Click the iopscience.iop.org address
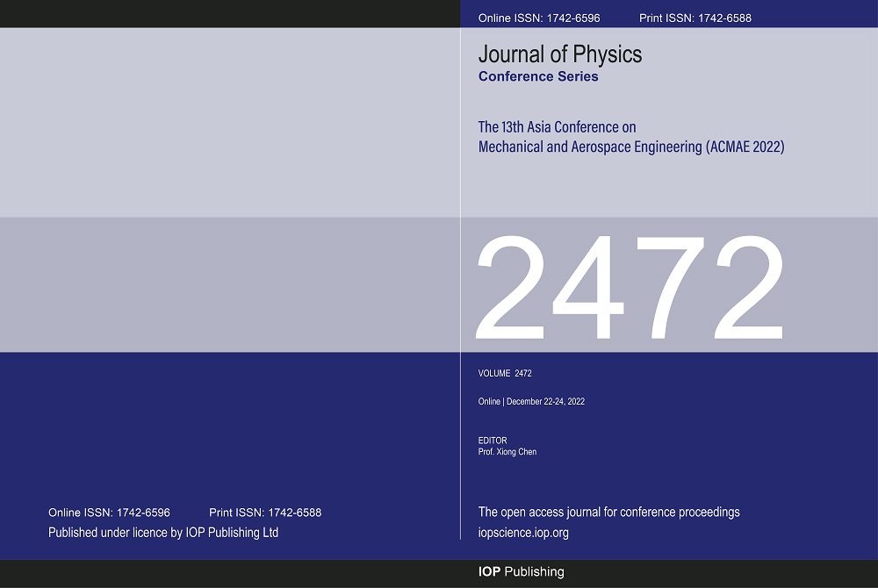Image resolution: width=878 pixels, height=588 pixels. [523, 533]
